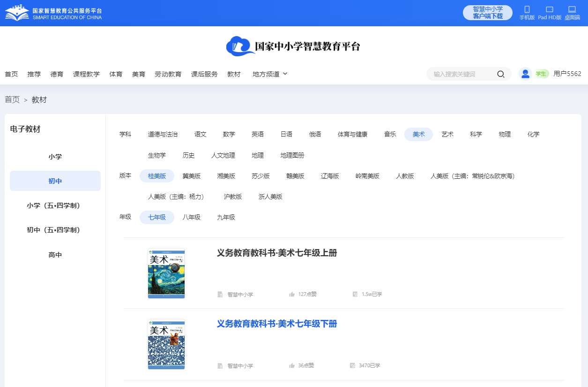Choose the 语文 subject filter

click(201, 134)
